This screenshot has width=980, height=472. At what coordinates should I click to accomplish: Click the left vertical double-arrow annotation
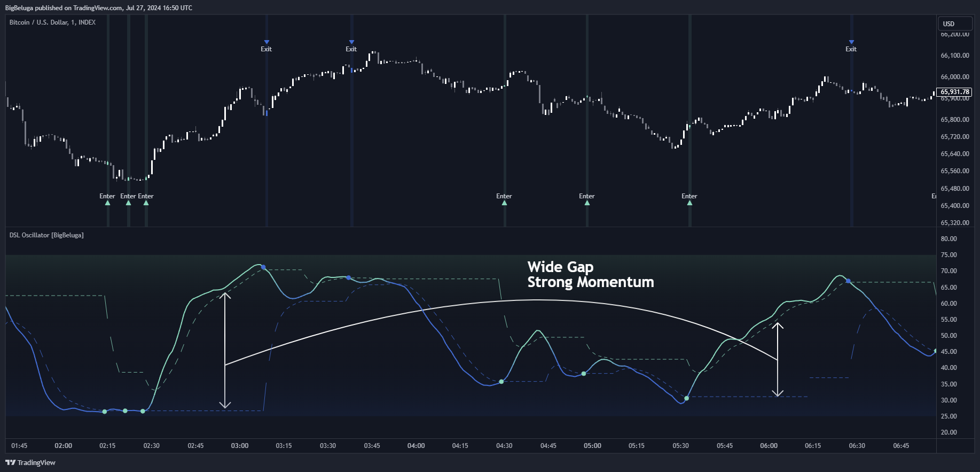click(x=225, y=351)
